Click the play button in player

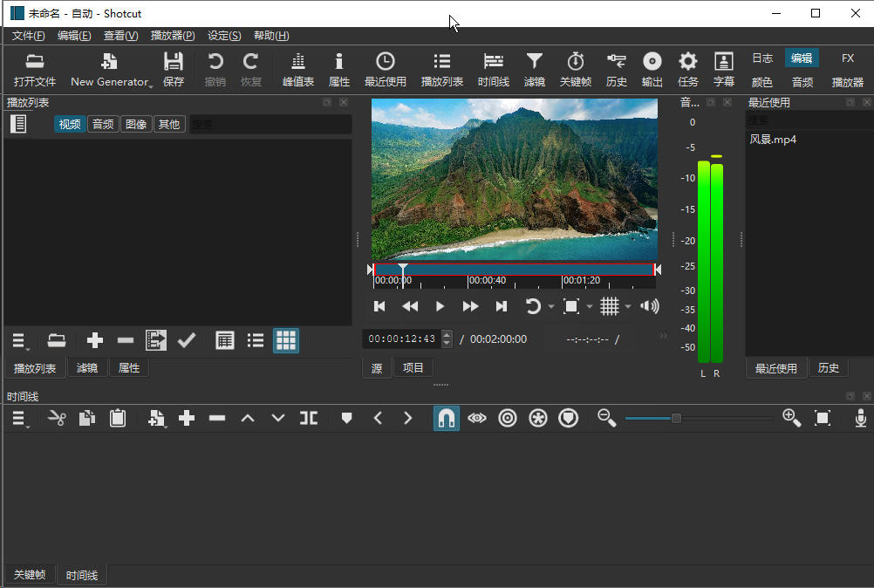440,306
